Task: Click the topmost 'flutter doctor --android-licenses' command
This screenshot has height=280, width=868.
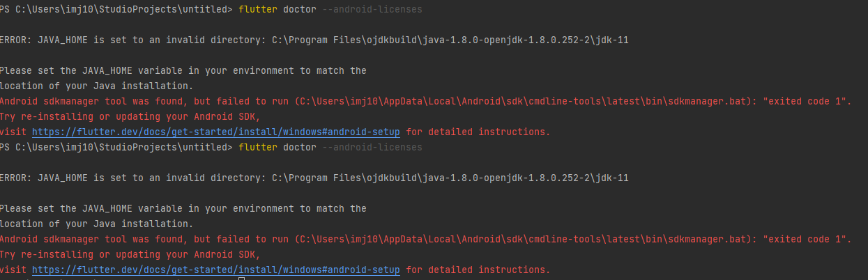Action: (330, 9)
